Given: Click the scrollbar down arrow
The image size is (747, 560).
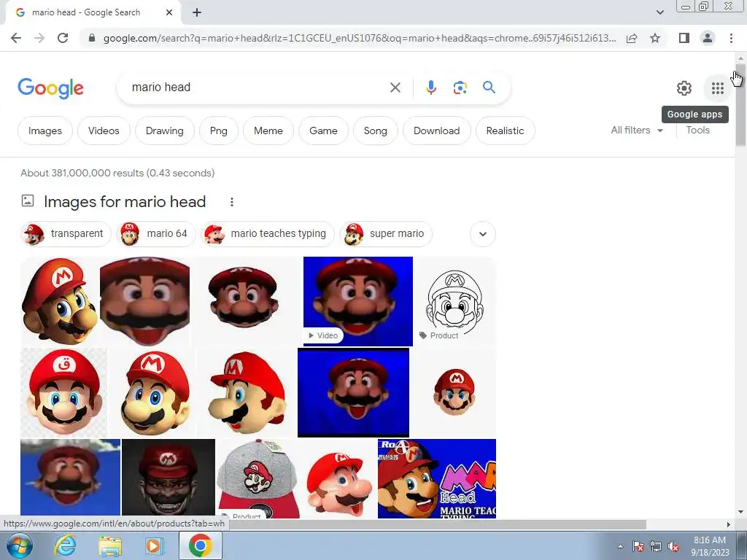Looking at the screenshot, I should pos(740,513).
